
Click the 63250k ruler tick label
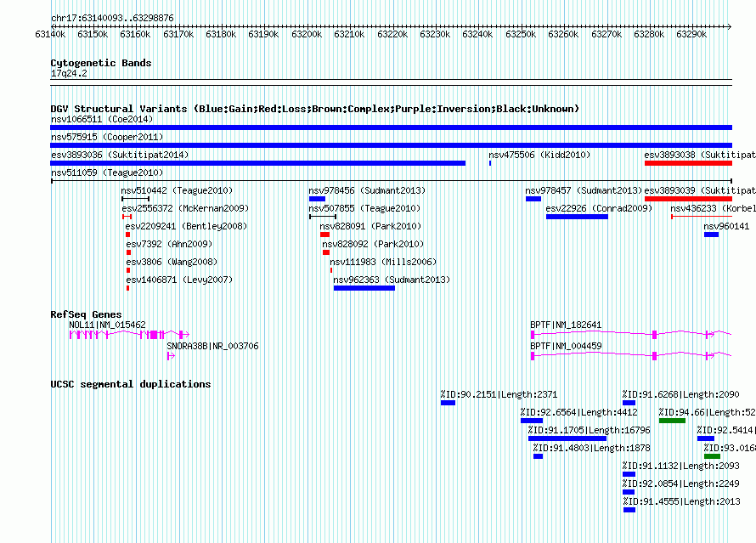pos(521,34)
